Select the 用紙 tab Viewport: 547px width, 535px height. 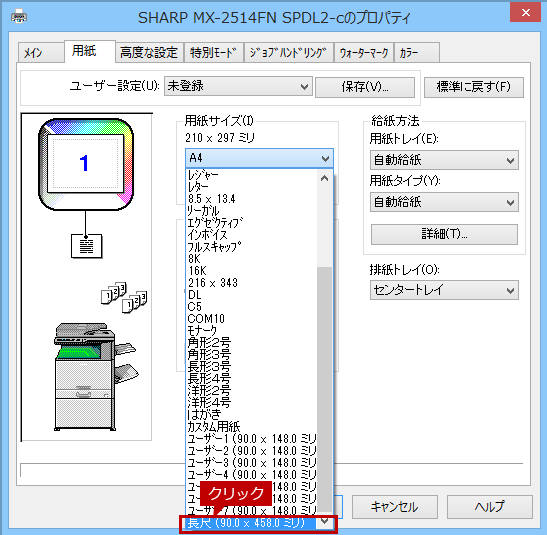point(90,51)
